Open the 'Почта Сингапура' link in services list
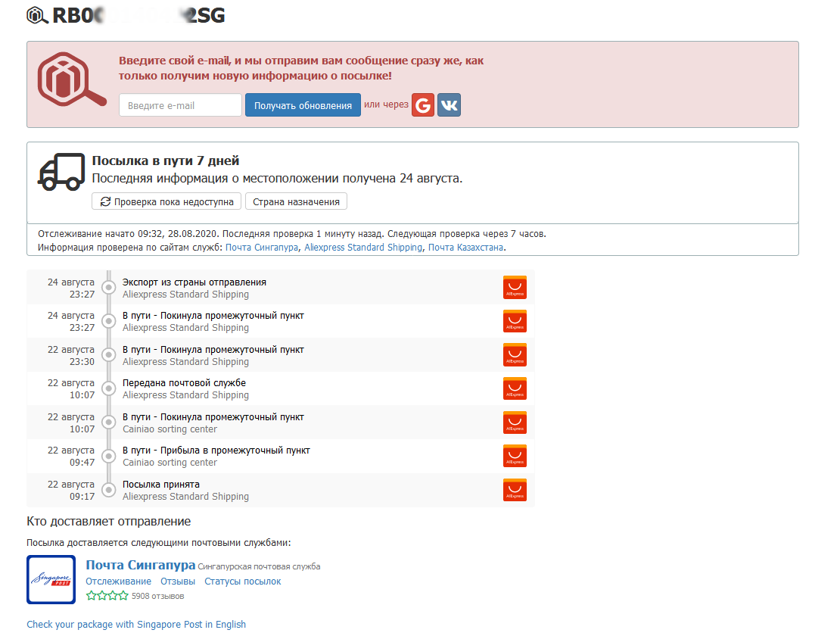840x633 pixels. [262, 248]
